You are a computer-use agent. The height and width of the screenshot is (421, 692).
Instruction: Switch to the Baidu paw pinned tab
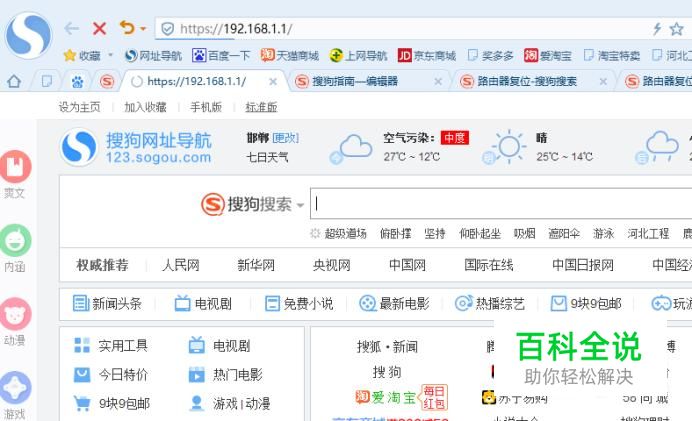tap(77, 82)
